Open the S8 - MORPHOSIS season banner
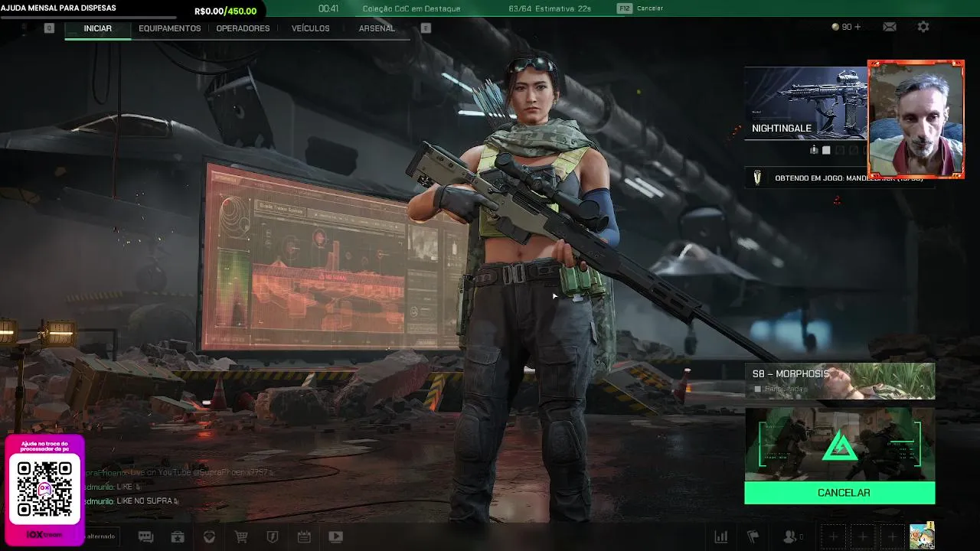The width and height of the screenshot is (980, 551). pos(839,381)
